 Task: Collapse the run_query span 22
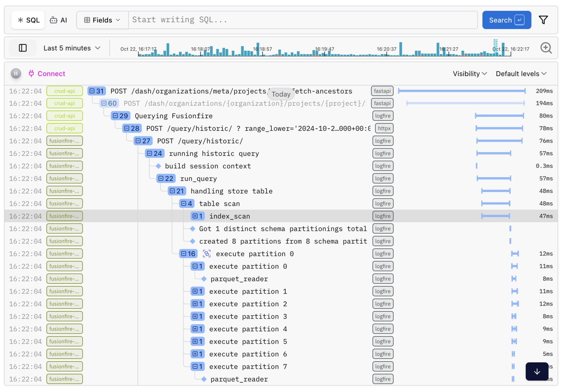coord(161,179)
